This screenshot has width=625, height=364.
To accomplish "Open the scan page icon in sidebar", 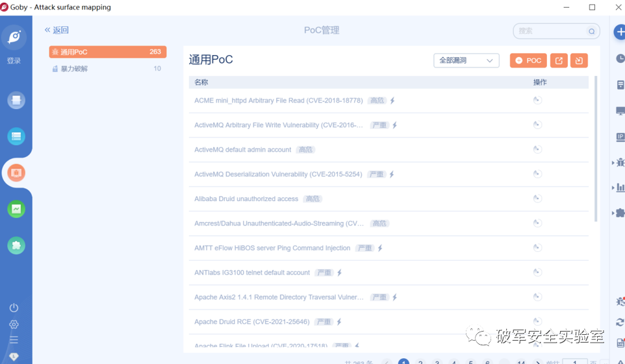I will click(16, 101).
